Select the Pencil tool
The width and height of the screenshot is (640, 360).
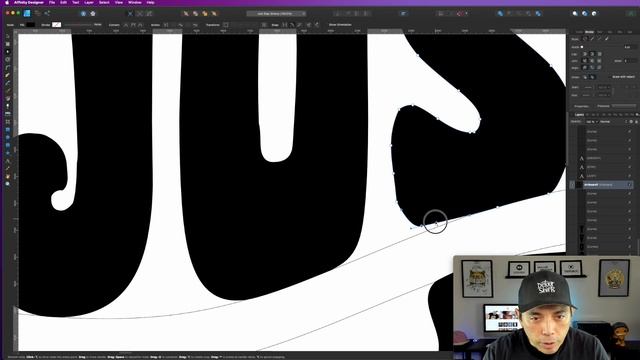click(8, 83)
